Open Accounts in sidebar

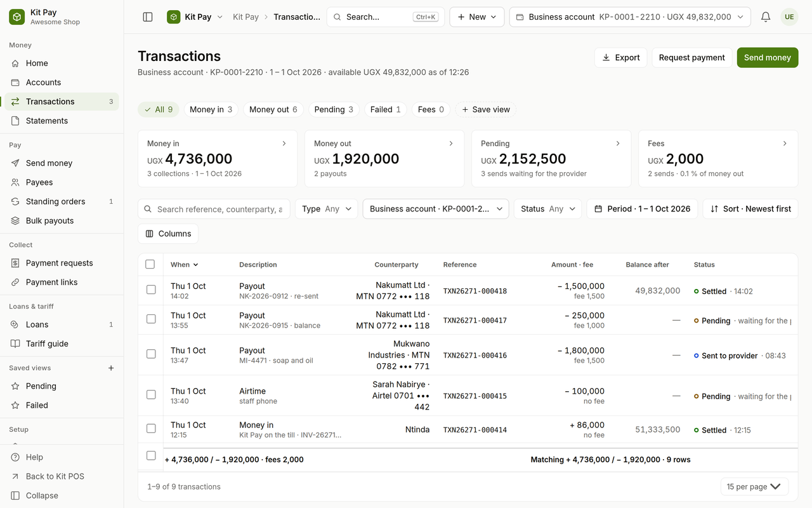click(x=62, y=83)
